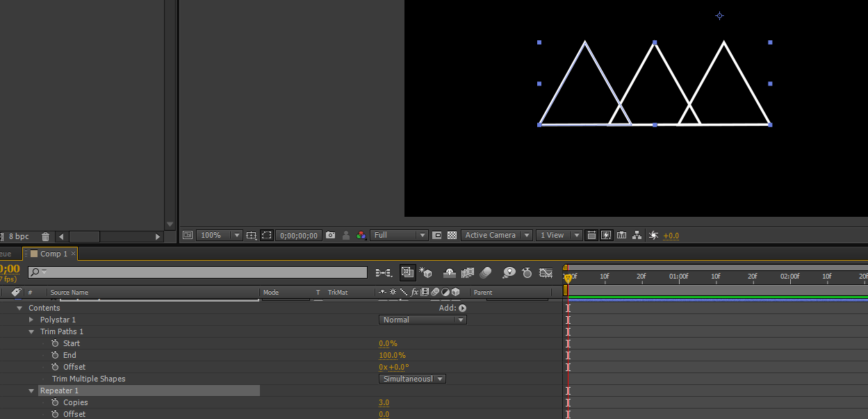
Task: Click the timeline layer search field
Action: (197, 272)
